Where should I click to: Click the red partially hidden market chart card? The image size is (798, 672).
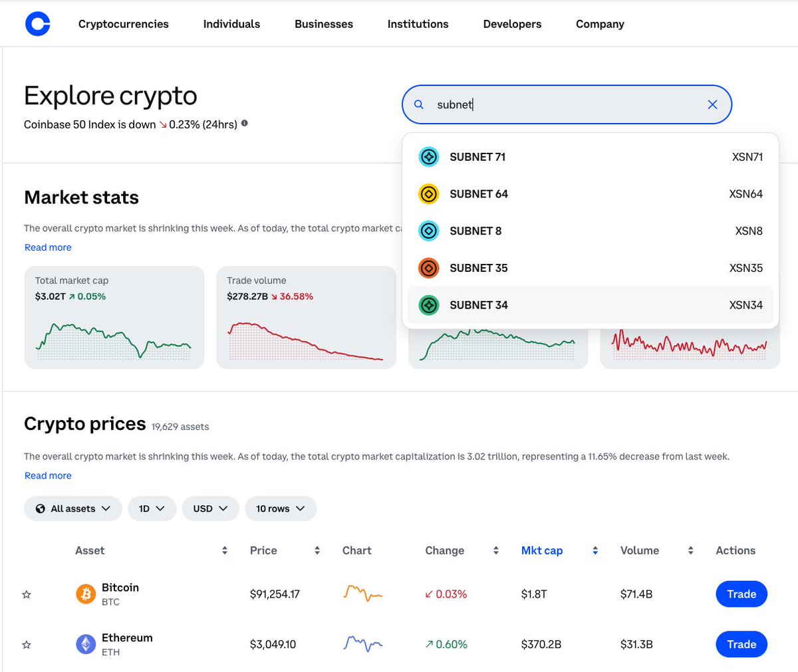pyautogui.click(x=690, y=348)
